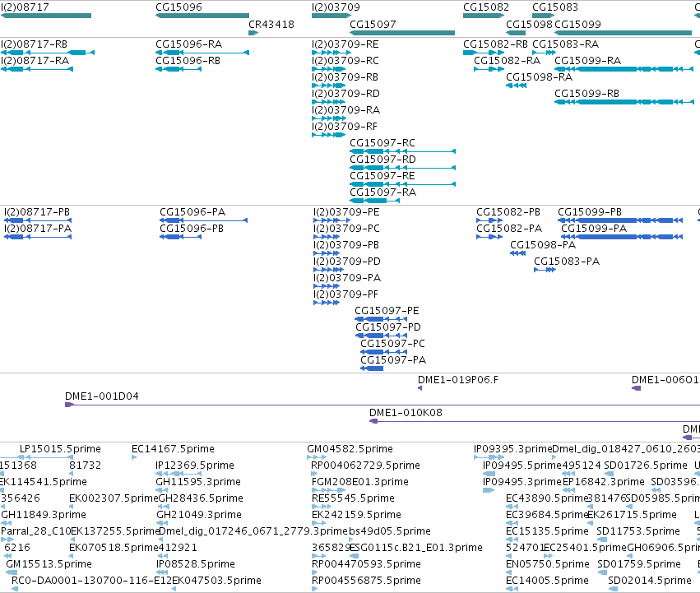Select transcript l(2)03709-RE
Viewport: 700px width, 593px height.
[x=331, y=53]
